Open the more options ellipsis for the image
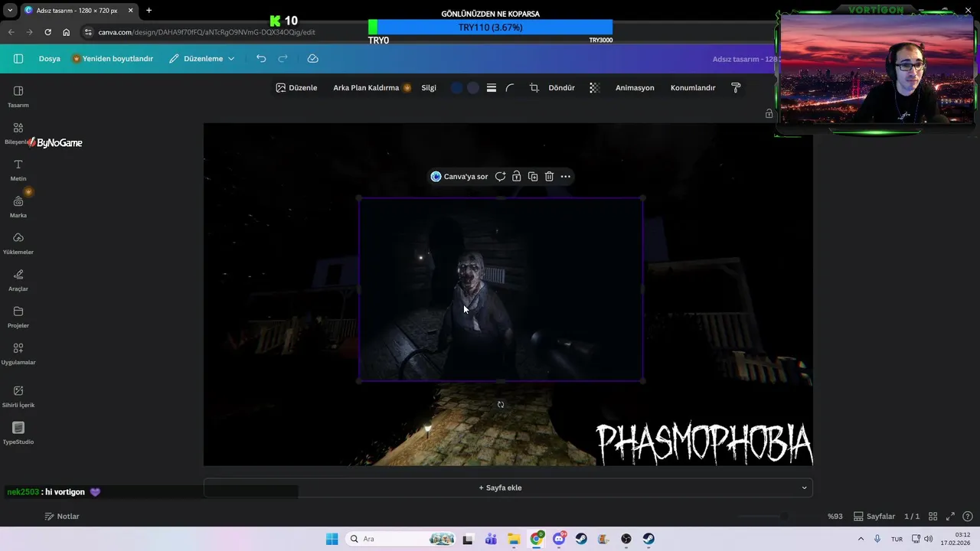This screenshot has height=551, width=980. coord(566,177)
